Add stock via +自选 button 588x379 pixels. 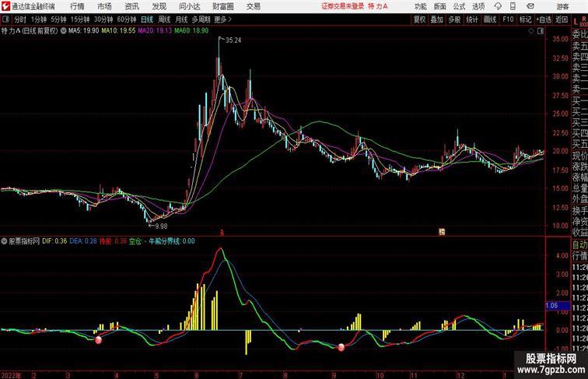[x=544, y=19]
